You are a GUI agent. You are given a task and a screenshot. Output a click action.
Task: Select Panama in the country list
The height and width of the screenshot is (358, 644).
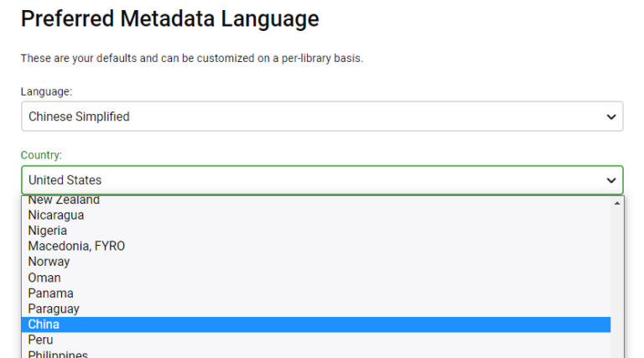coord(50,293)
